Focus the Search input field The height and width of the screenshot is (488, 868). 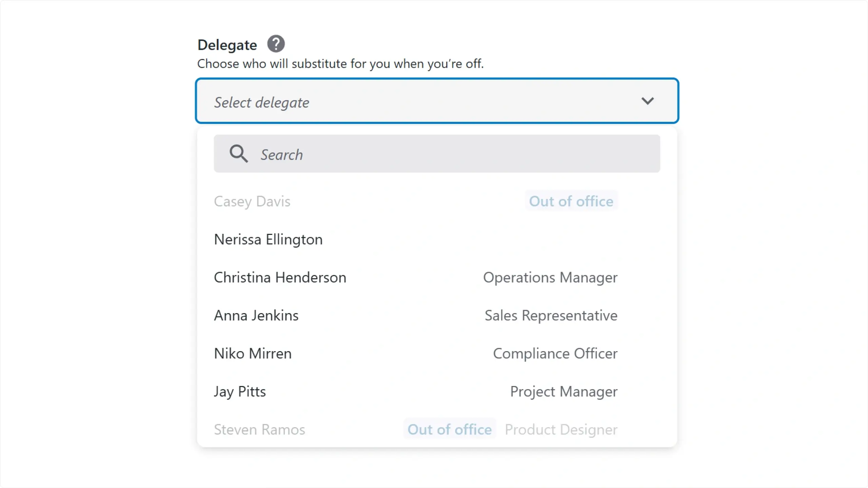coord(437,154)
